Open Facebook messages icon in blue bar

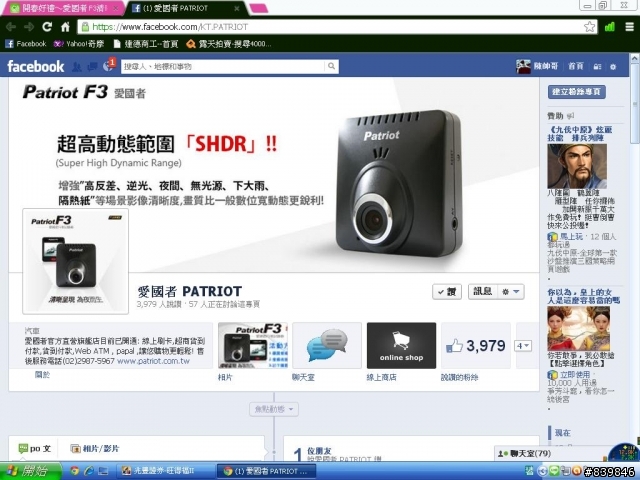point(92,67)
